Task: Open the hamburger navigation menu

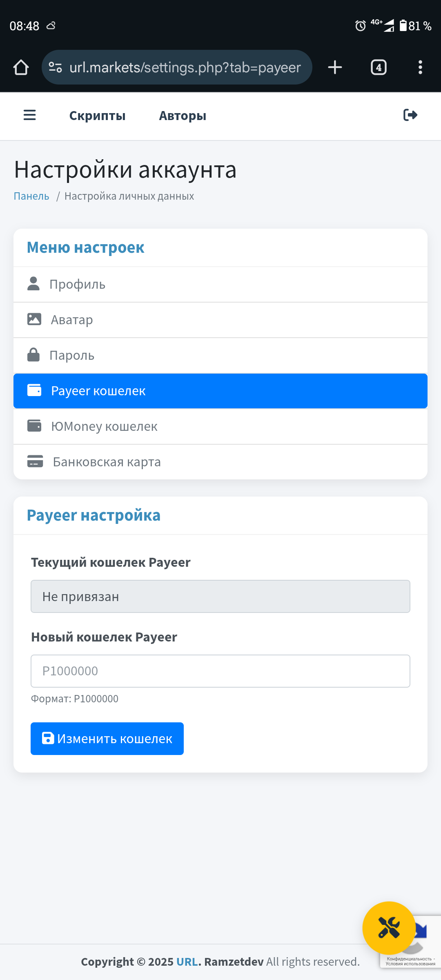Action: pyautogui.click(x=30, y=115)
